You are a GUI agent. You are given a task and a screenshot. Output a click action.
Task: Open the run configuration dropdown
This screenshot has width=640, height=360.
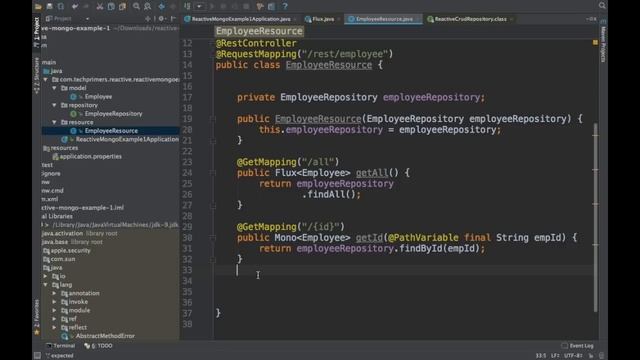199,6
